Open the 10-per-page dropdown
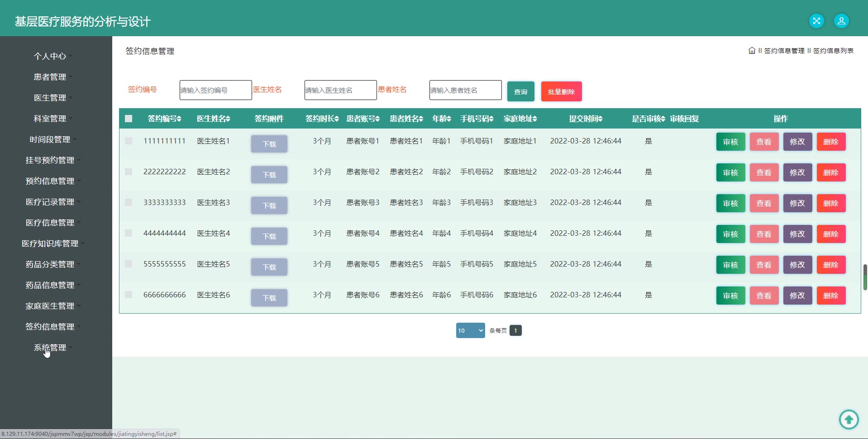The height and width of the screenshot is (439, 868). coord(470,330)
